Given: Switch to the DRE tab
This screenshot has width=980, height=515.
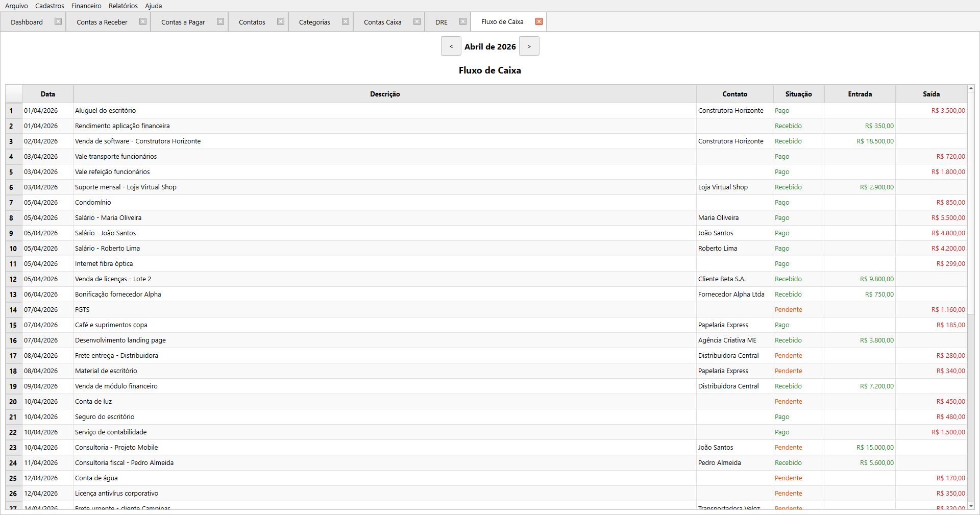Looking at the screenshot, I should tap(441, 22).
